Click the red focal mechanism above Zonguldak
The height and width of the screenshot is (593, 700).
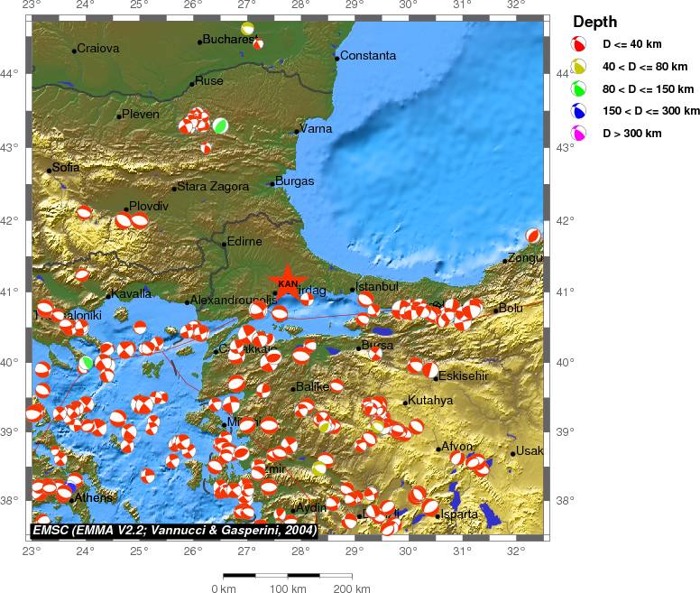tap(533, 236)
